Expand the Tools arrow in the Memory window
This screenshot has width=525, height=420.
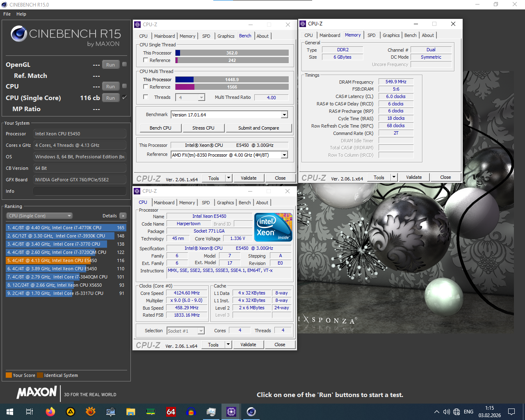[x=394, y=177]
